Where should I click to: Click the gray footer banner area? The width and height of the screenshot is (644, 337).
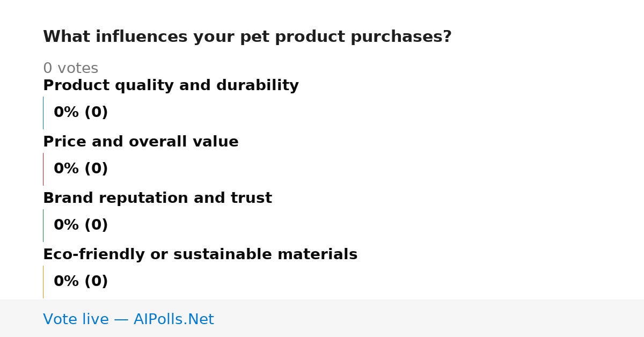click(x=322, y=318)
